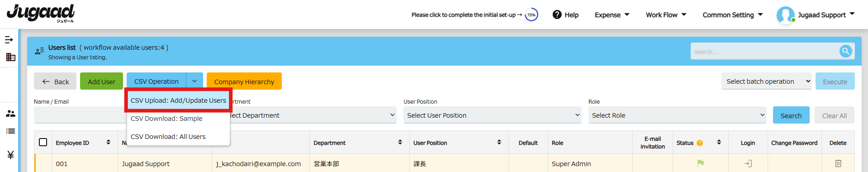The image size is (868, 172).
Task: Focus the Name / Email input field
Action: click(81, 115)
